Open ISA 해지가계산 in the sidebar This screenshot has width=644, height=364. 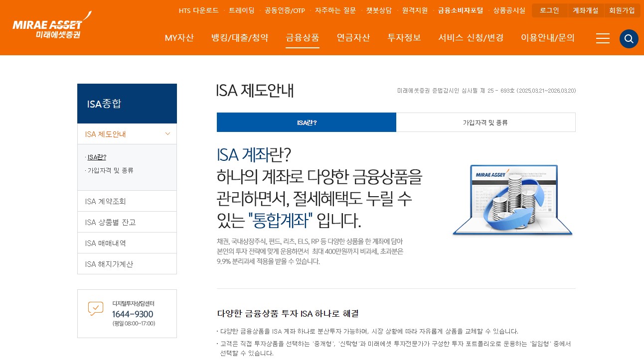[127, 264]
